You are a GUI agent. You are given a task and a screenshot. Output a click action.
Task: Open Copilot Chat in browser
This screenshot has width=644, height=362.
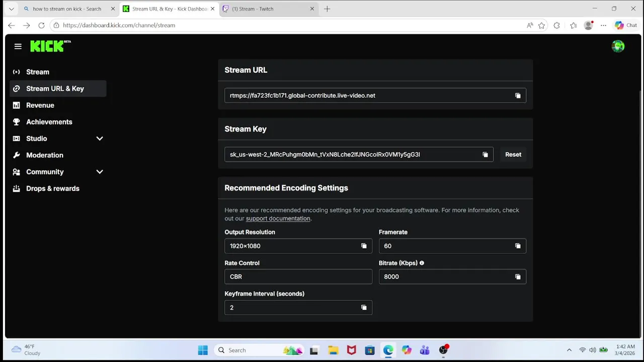pyautogui.click(x=626, y=25)
